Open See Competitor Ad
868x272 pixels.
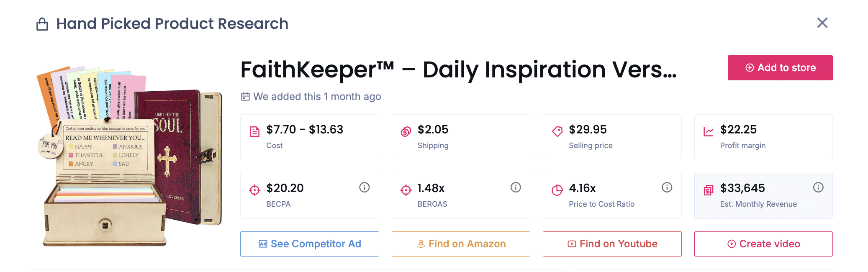click(x=310, y=244)
